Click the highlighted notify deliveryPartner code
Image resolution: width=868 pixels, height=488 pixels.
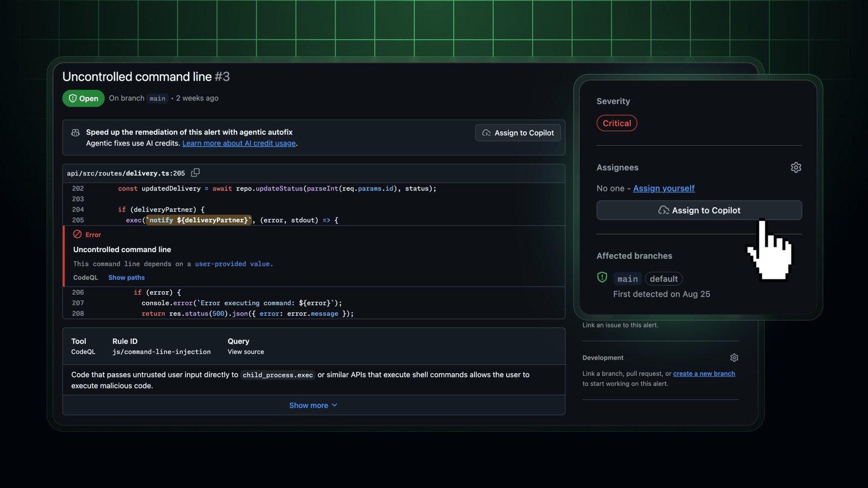[199, 220]
